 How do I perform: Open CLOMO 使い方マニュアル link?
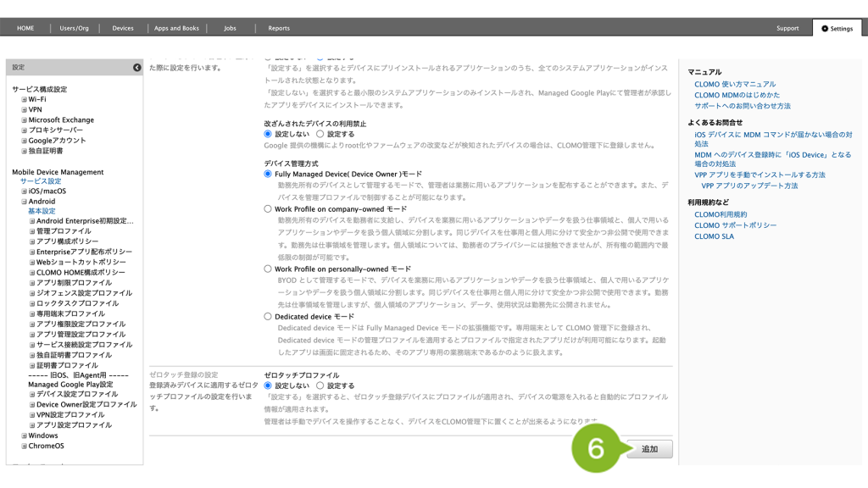735,85
